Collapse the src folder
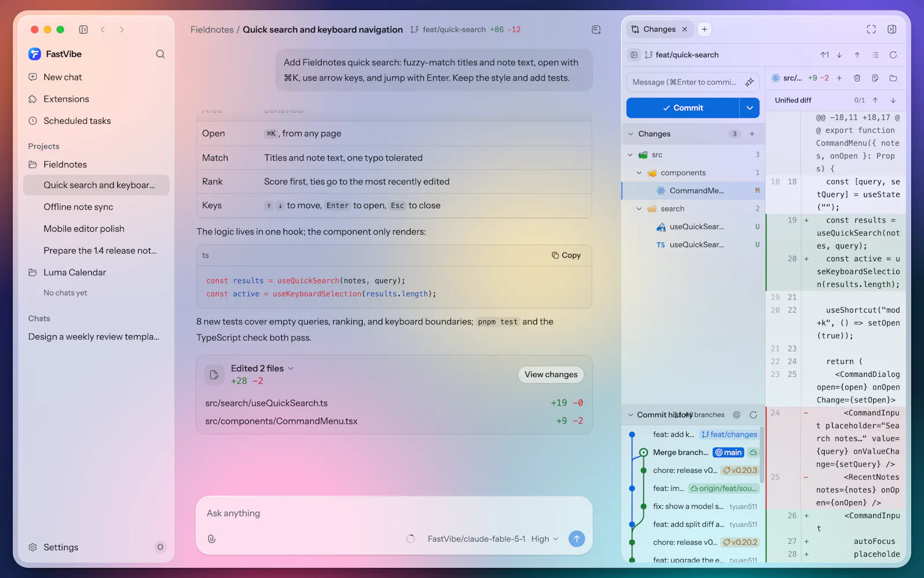This screenshot has height=578, width=924. (631, 155)
